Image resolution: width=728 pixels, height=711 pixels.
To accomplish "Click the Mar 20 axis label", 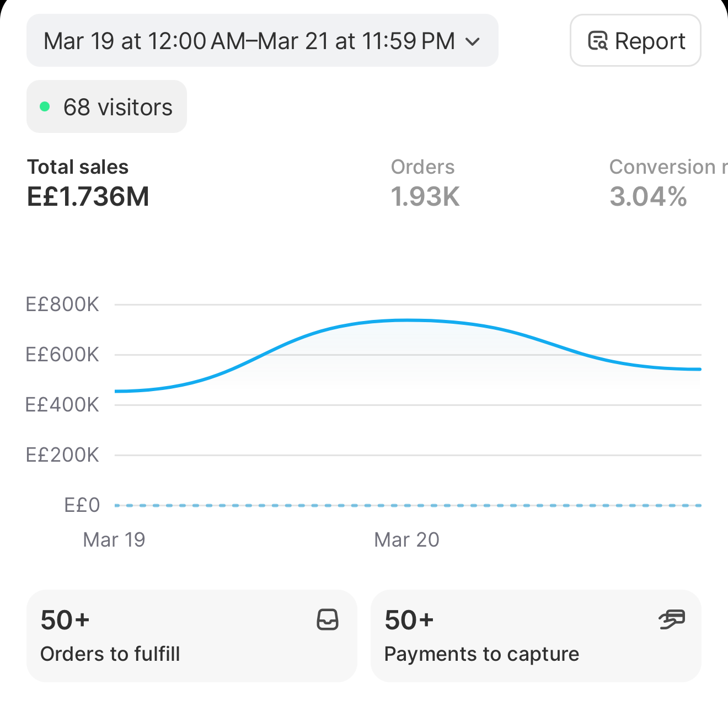I will [x=406, y=539].
